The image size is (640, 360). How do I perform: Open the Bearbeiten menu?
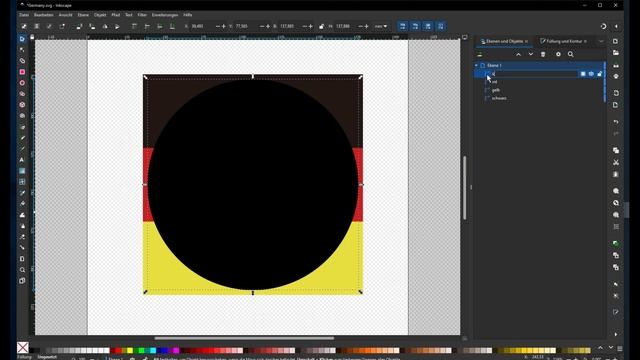[x=44, y=15]
